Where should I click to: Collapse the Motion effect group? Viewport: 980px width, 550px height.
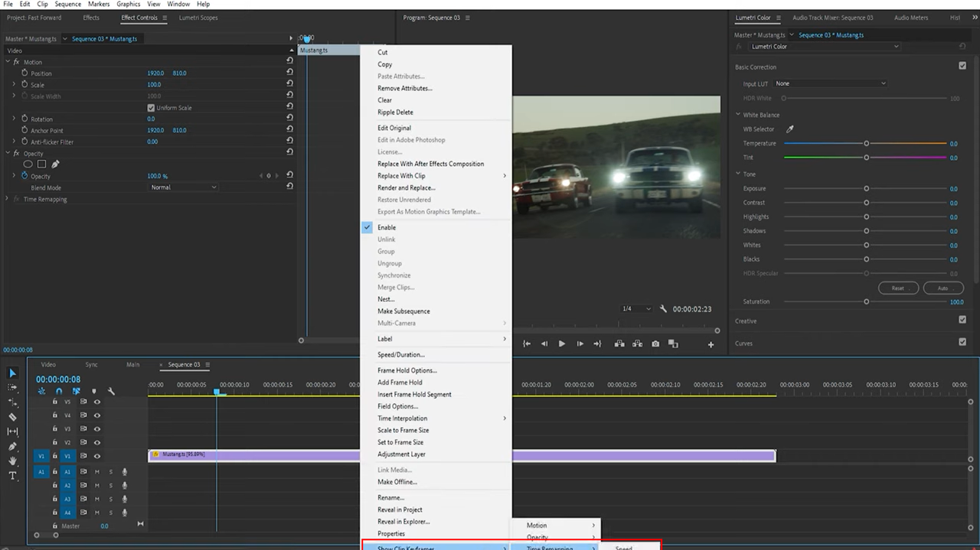click(x=8, y=62)
